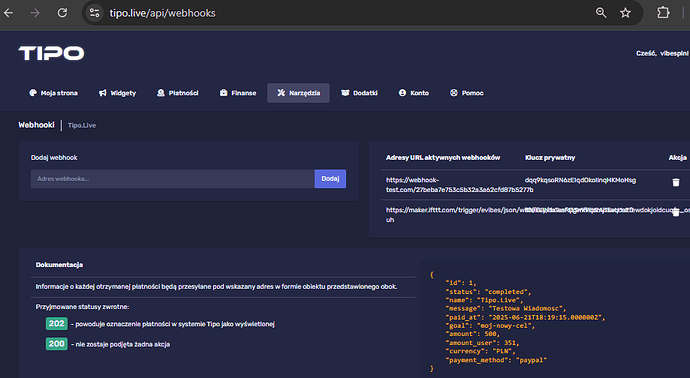
Task: Focus the Adres webhooka input field
Action: pyautogui.click(x=172, y=179)
